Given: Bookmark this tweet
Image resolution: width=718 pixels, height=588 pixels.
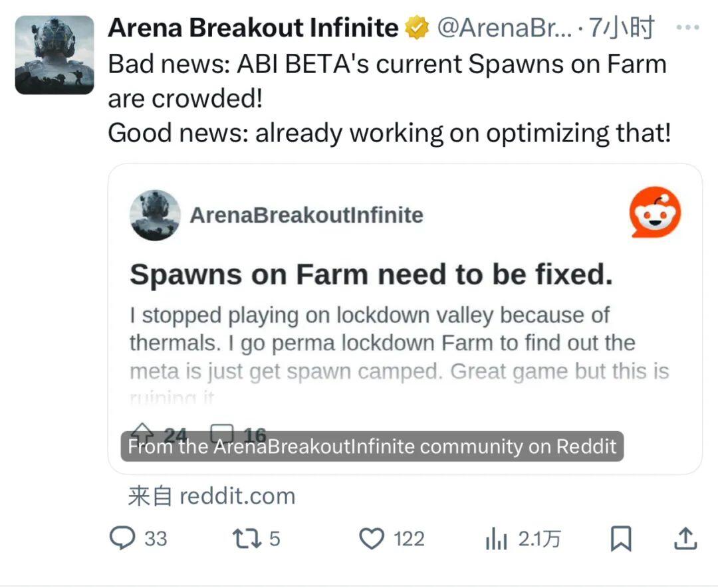Looking at the screenshot, I should click(x=621, y=539).
